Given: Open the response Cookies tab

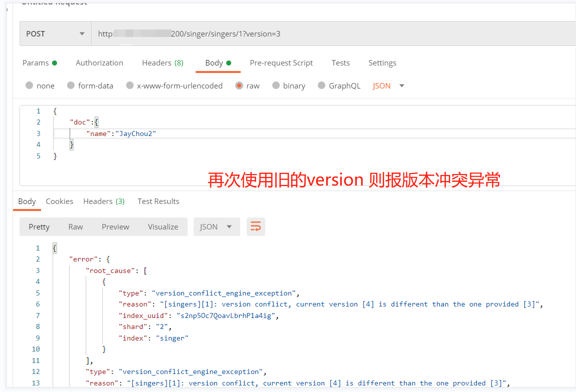Looking at the screenshot, I should [x=59, y=201].
